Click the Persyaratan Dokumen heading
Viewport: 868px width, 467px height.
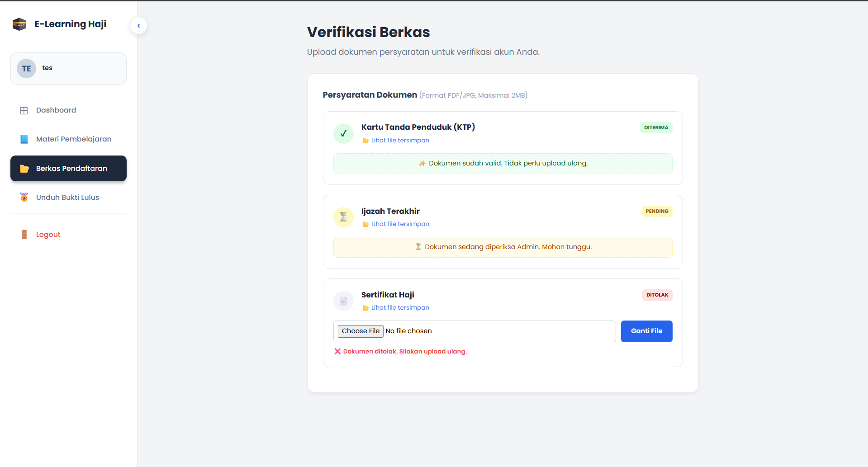(x=370, y=95)
